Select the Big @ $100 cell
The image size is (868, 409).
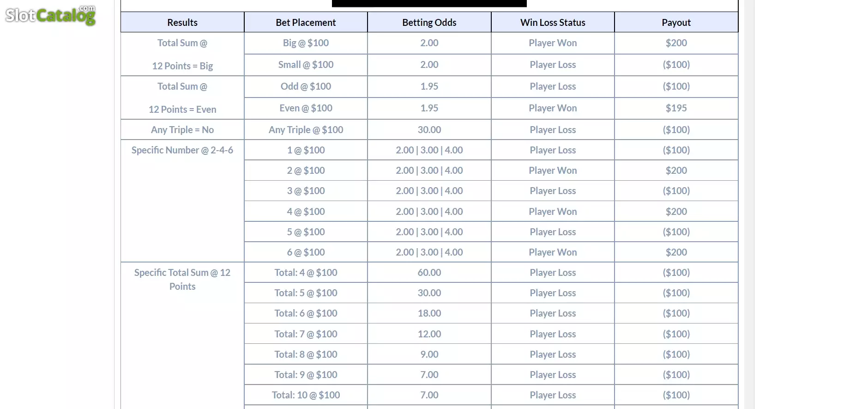tap(306, 43)
